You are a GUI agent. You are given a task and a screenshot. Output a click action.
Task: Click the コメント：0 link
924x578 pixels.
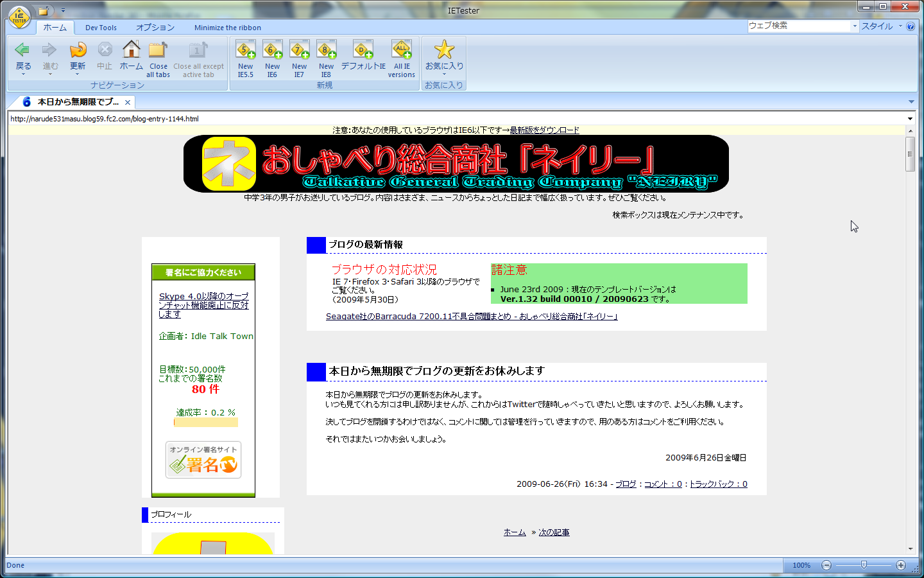click(x=663, y=484)
